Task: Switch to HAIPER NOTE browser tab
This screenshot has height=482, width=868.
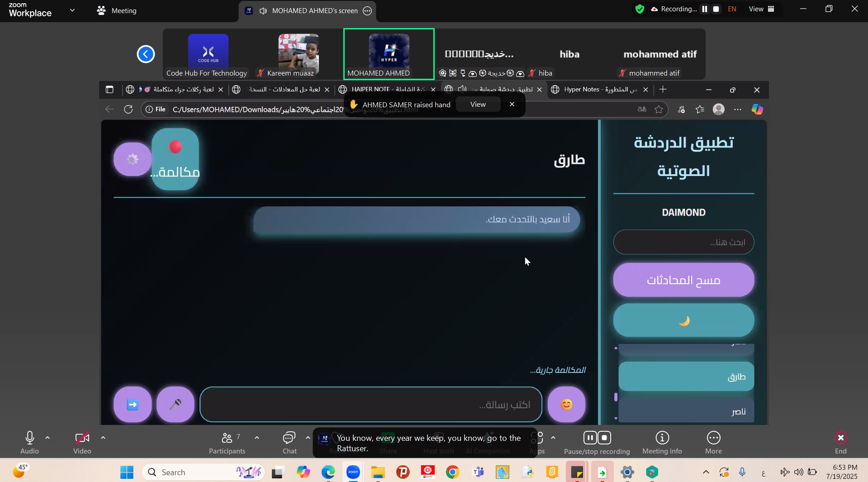Action: [387, 90]
